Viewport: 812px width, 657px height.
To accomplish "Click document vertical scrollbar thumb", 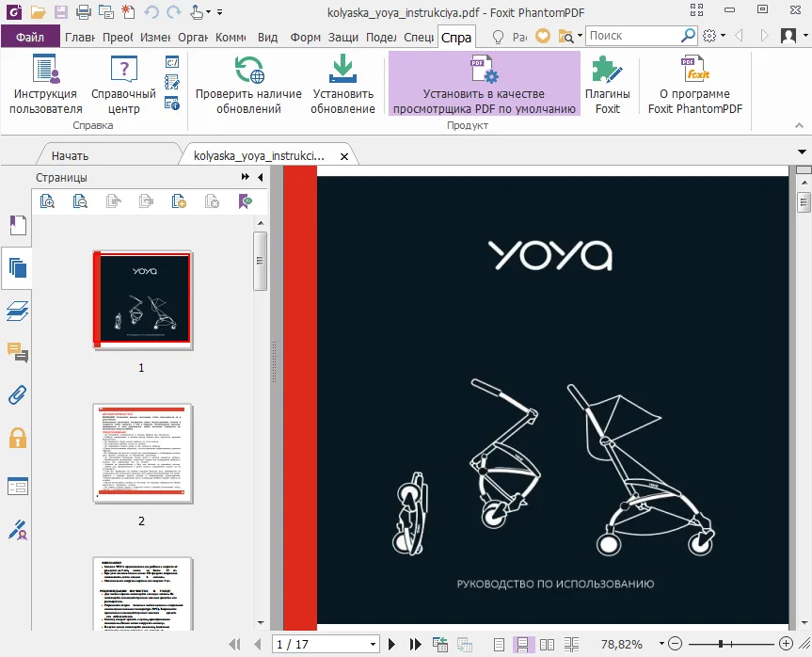I will click(804, 202).
